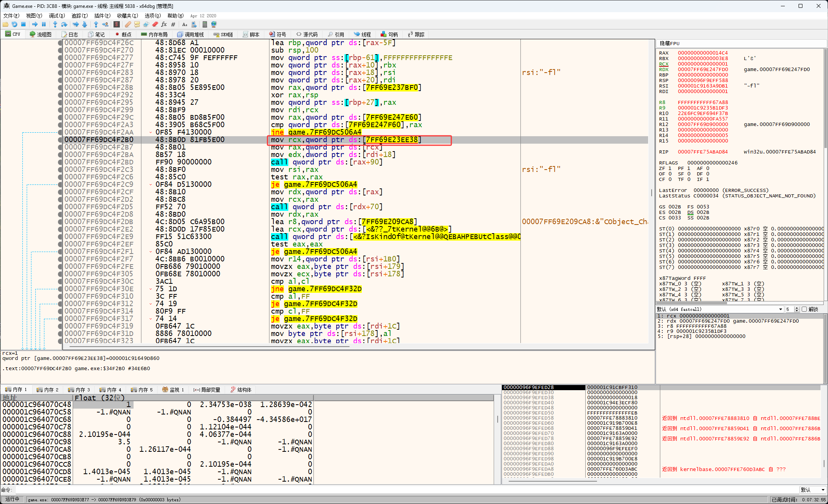Image resolution: width=828 pixels, height=504 pixels.
Task: Click the Scylla 'S' plugin icon
Action: [117, 24]
